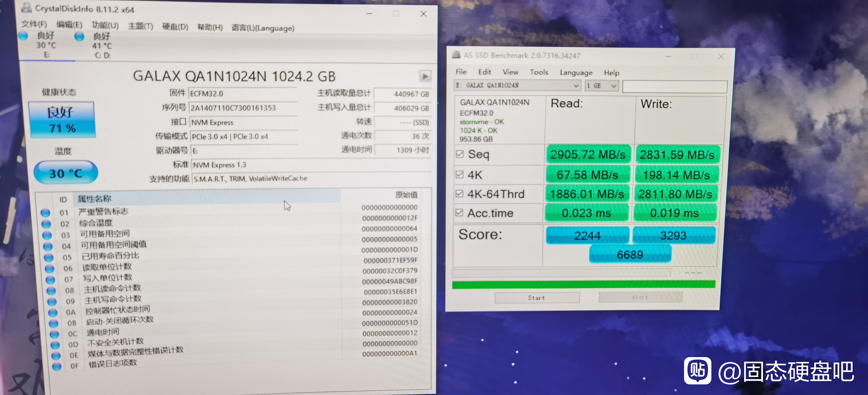Open the 主题(T) menu in CrystalDiskInfo
The image size is (868, 395).
(x=140, y=26)
